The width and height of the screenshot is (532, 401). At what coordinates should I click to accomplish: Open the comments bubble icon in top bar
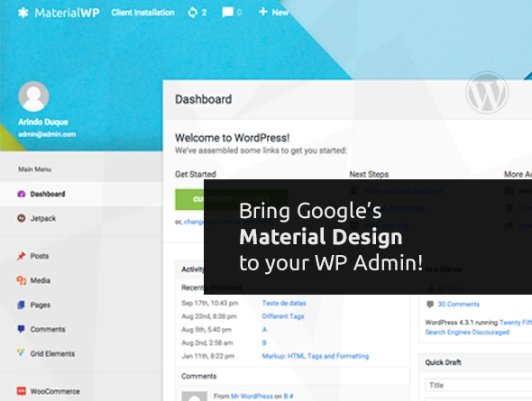click(227, 13)
